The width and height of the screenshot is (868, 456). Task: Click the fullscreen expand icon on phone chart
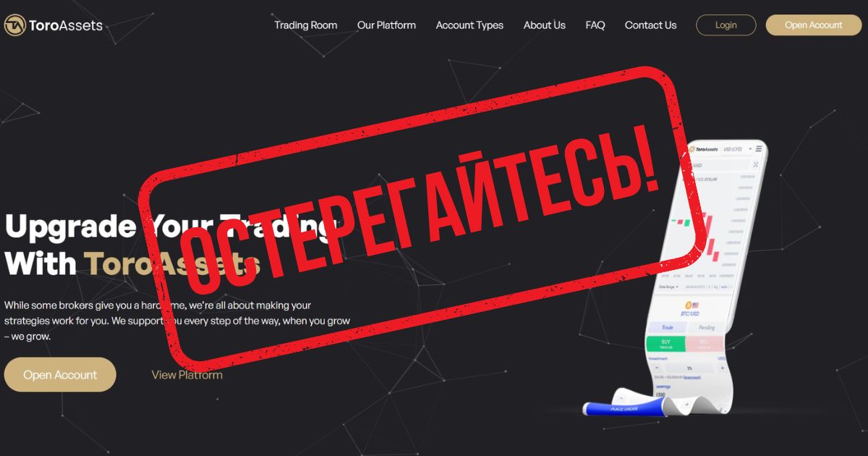coord(755,164)
